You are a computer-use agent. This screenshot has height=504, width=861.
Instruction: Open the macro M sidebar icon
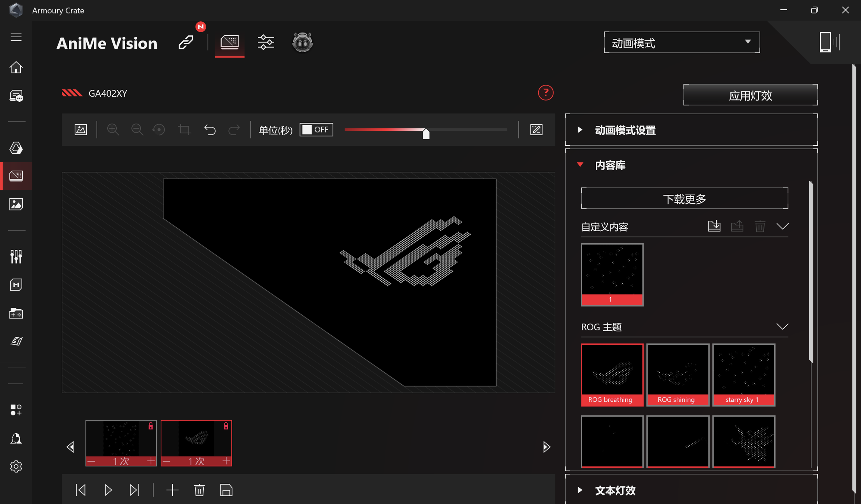click(16, 285)
